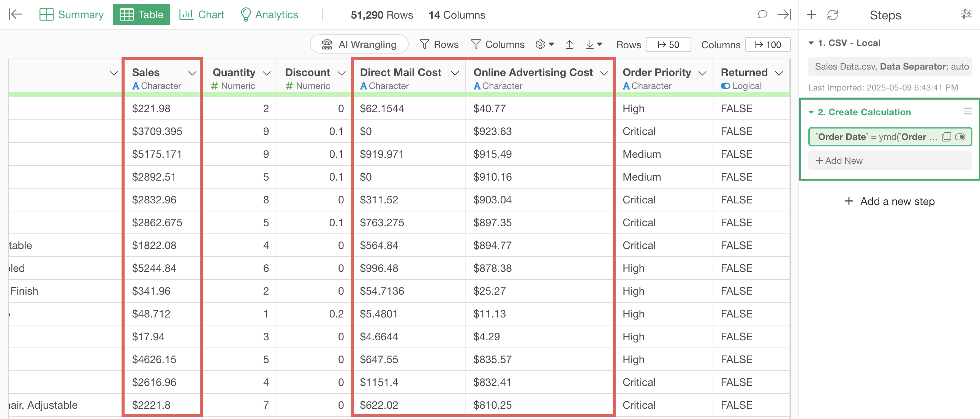Open the Discount column menu chevron

341,73
